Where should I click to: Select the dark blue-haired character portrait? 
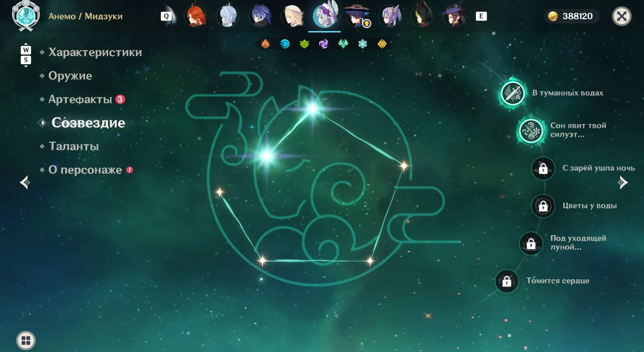260,16
